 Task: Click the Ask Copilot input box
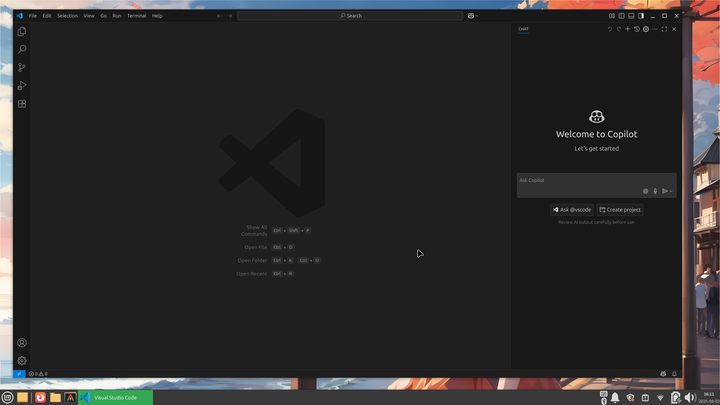click(596, 186)
